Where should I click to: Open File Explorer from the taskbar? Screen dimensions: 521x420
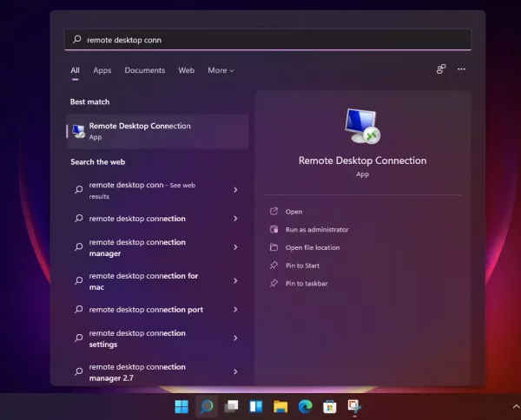pyautogui.click(x=280, y=406)
